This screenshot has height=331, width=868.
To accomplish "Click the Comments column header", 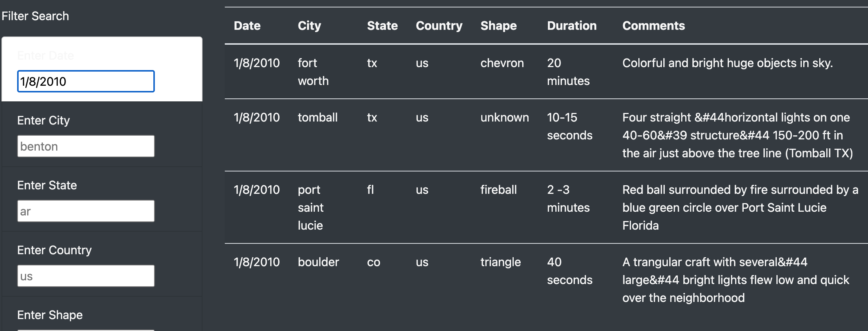I will [x=654, y=26].
